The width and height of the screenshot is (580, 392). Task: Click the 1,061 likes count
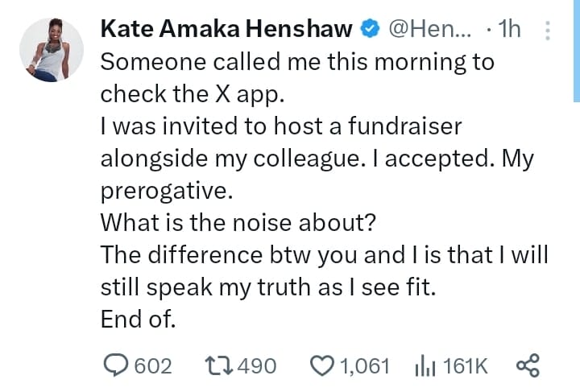coord(365,366)
